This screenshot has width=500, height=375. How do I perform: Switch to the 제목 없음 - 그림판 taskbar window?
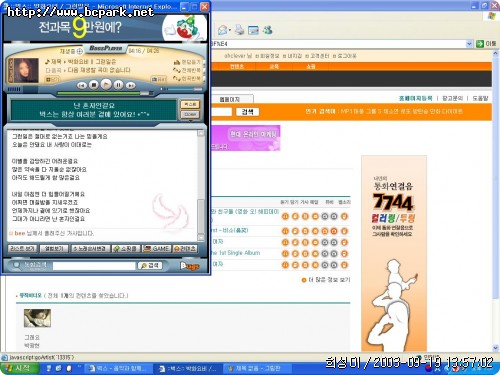[x=258, y=369]
